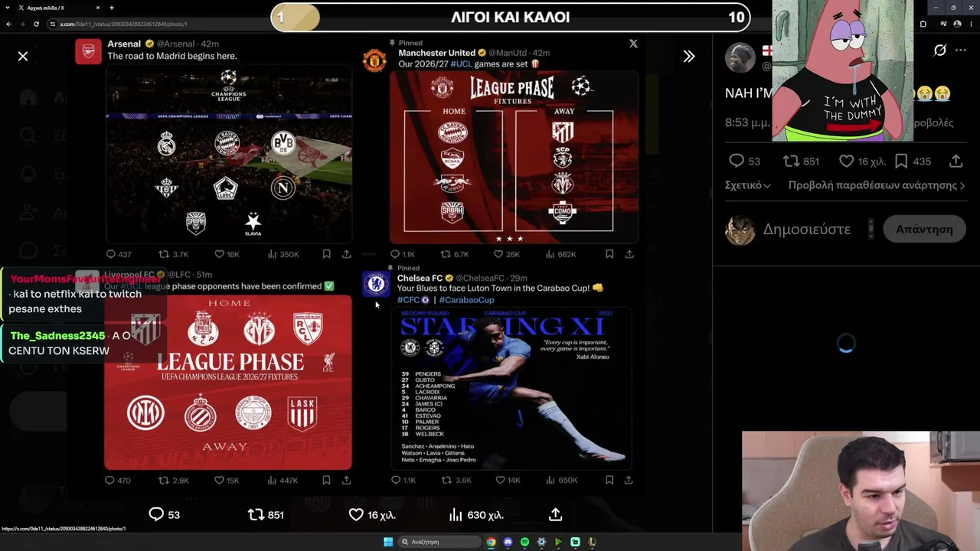The width and height of the screenshot is (980, 551).
Task: Click the X logo in the image corner
Action: 633,44
